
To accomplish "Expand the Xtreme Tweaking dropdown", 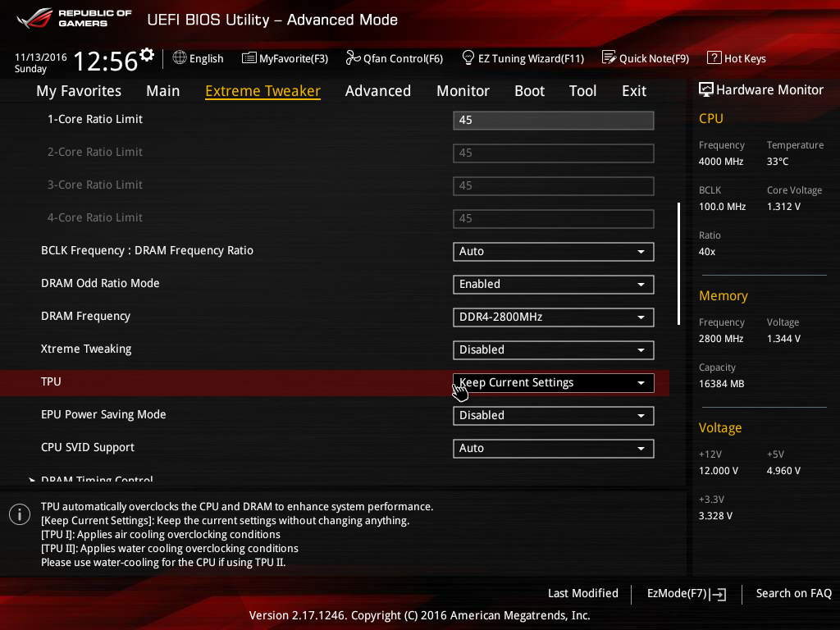I will (x=554, y=349).
